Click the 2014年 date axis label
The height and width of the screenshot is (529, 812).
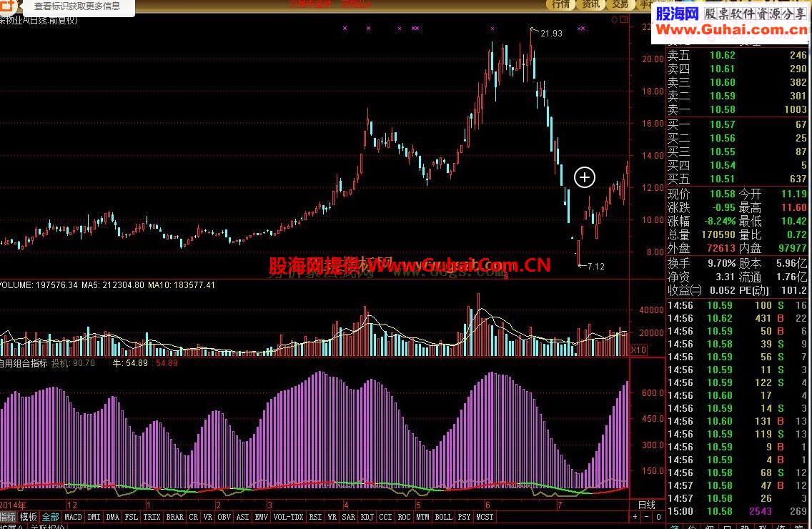(x=13, y=505)
